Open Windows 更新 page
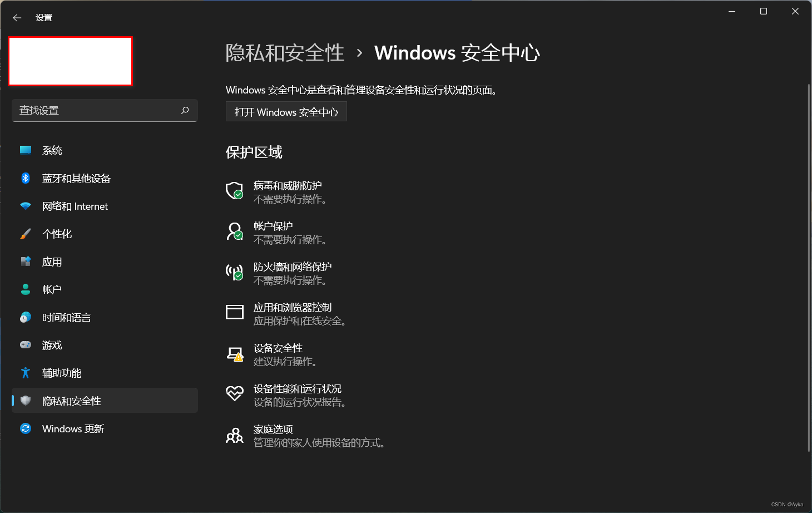Viewport: 812px width, 513px height. coord(105,428)
